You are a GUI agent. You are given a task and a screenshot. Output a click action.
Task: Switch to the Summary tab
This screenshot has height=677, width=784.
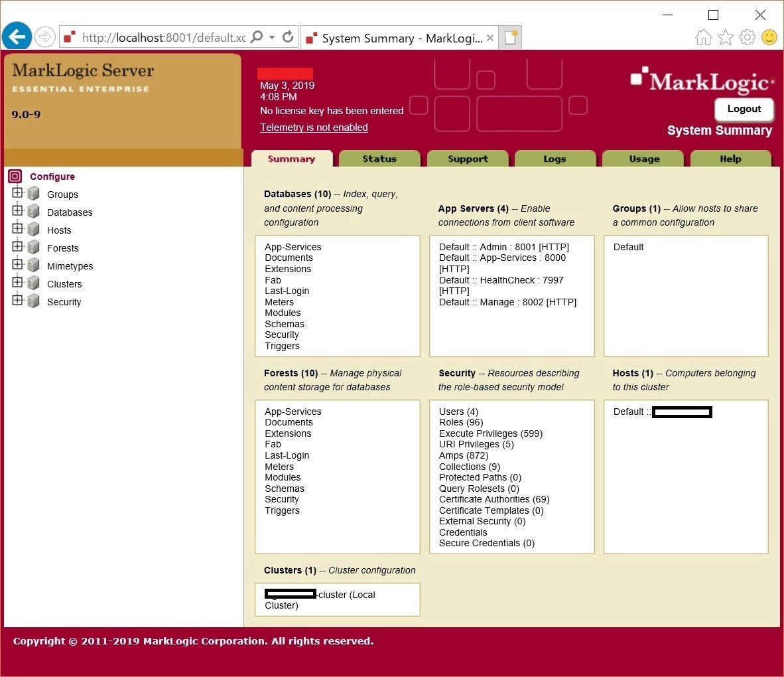click(x=291, y=159)
